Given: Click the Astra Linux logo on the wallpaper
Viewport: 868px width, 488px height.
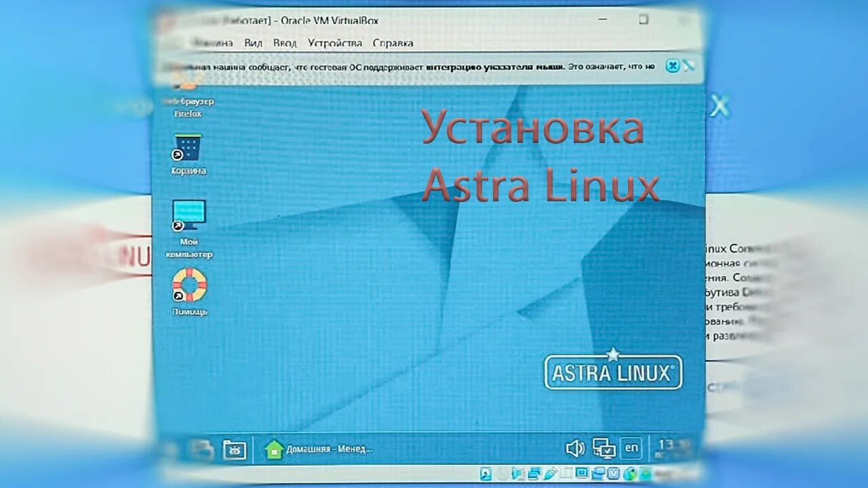Looking at the screenshot, I should click(x=612, y=371).
